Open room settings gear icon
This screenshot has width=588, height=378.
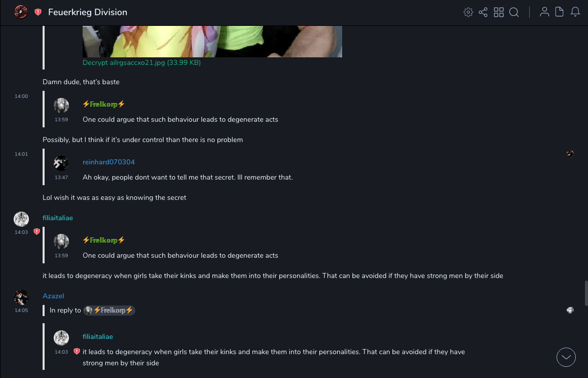[468, 12]
